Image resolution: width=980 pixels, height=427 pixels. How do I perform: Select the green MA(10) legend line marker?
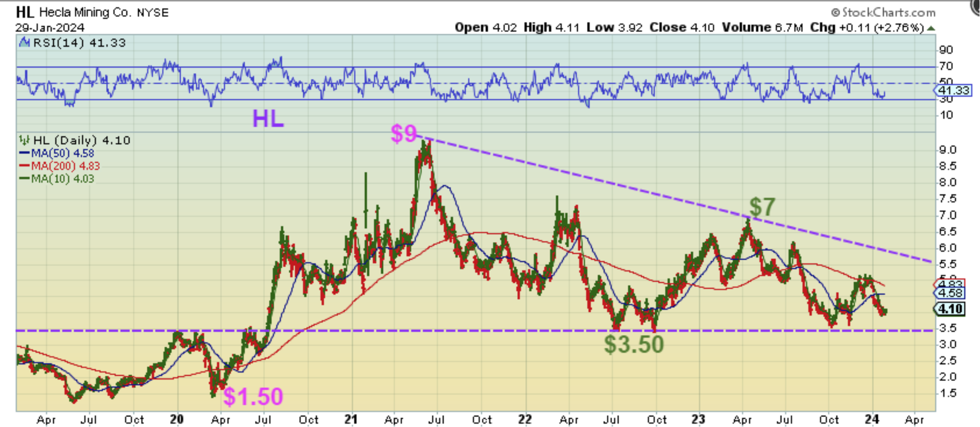[24, 179]
